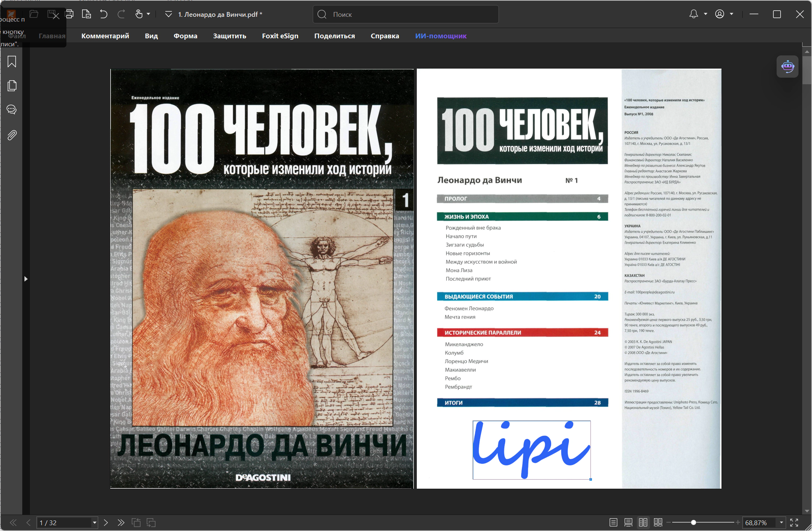The height and width of the screenshot is (531, 812).
Task: Click the page-with-printer icon next to Print
Action: pyautogui.click(x=86, y=14)
